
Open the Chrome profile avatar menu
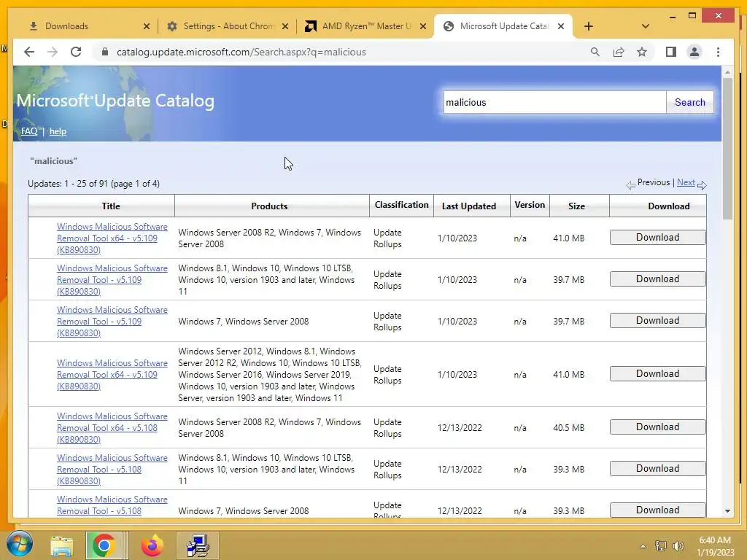pos(694,52)
